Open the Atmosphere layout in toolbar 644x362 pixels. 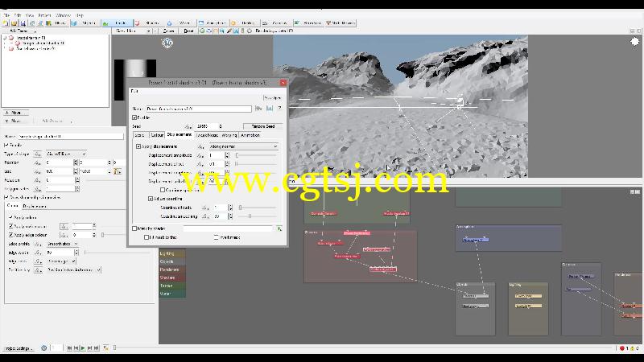coord(213,23)
